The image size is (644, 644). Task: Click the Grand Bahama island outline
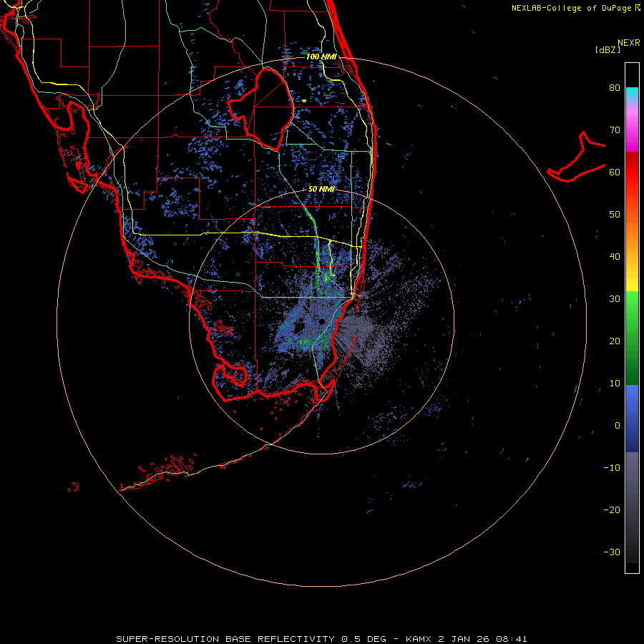point(577,158)
